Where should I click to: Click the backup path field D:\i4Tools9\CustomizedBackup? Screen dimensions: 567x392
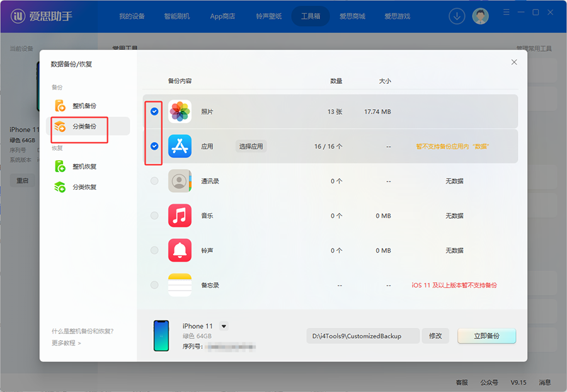363,336
